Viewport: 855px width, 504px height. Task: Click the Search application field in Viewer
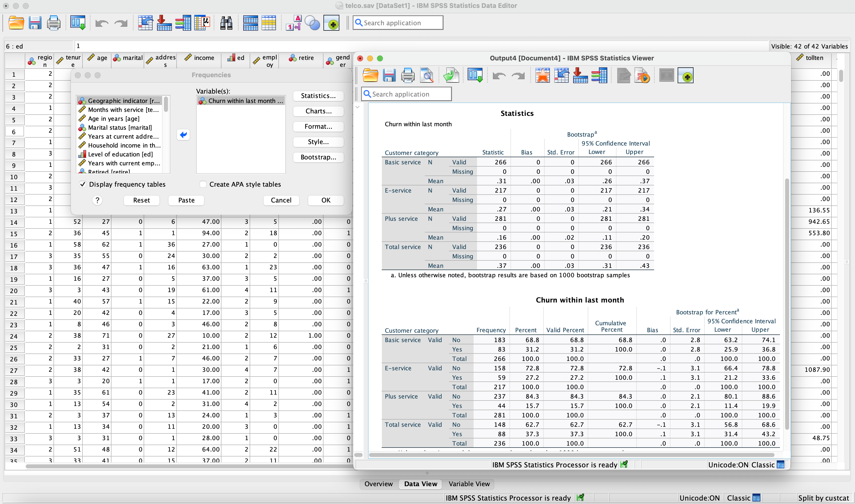[x=406, y=94]
